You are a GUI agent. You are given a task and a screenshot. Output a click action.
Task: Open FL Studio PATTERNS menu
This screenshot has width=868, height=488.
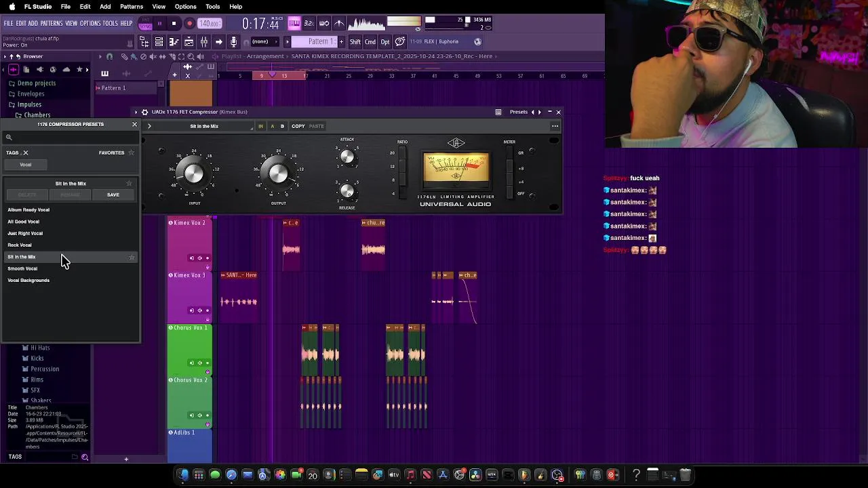pos(52,24)
